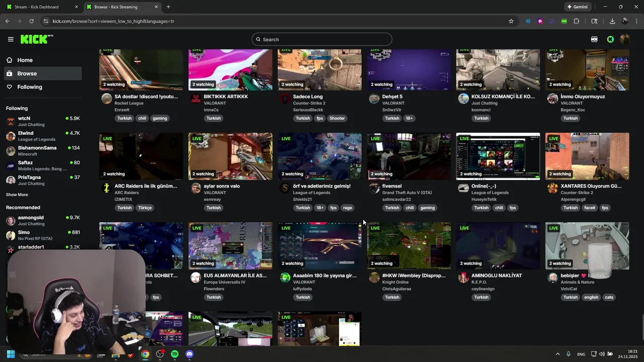Open Discord from the taskbar

[189, 354]
